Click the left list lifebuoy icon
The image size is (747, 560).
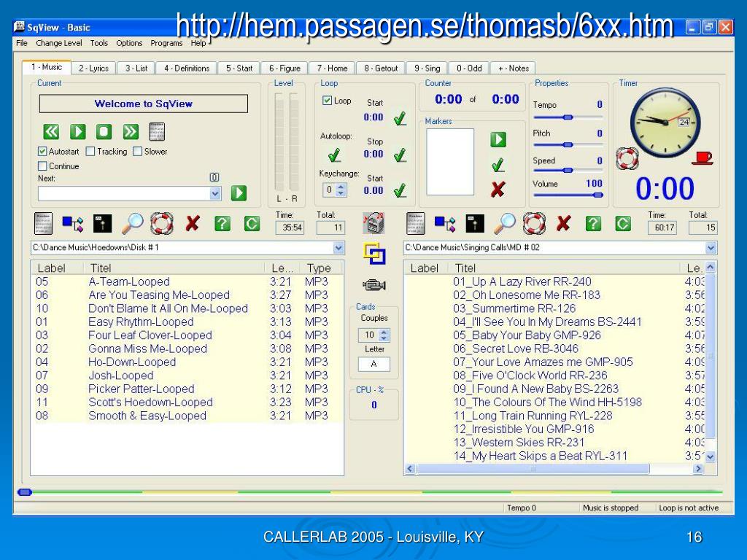pos(162,223)
